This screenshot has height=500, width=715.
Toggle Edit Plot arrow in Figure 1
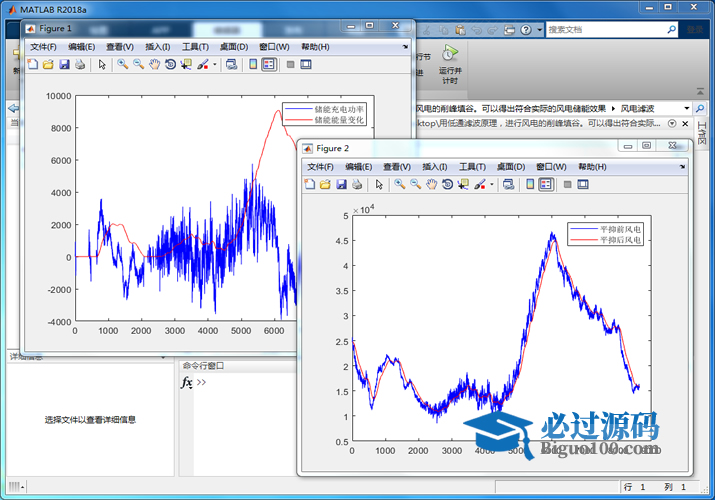click(x=102, y=65)
